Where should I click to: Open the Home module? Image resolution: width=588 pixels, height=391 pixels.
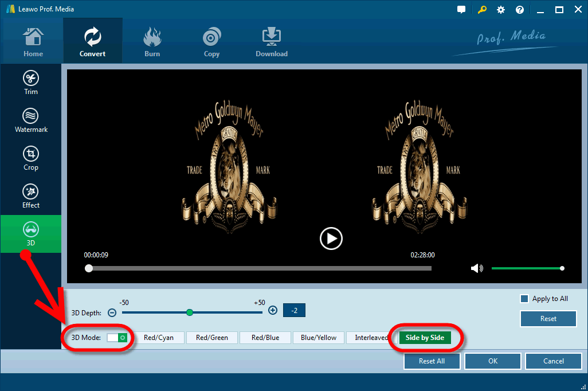33,41
